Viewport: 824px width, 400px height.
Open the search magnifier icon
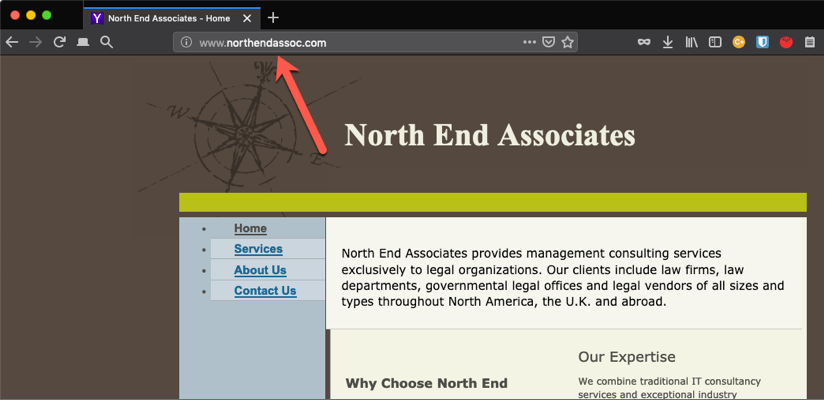(107, 43)
